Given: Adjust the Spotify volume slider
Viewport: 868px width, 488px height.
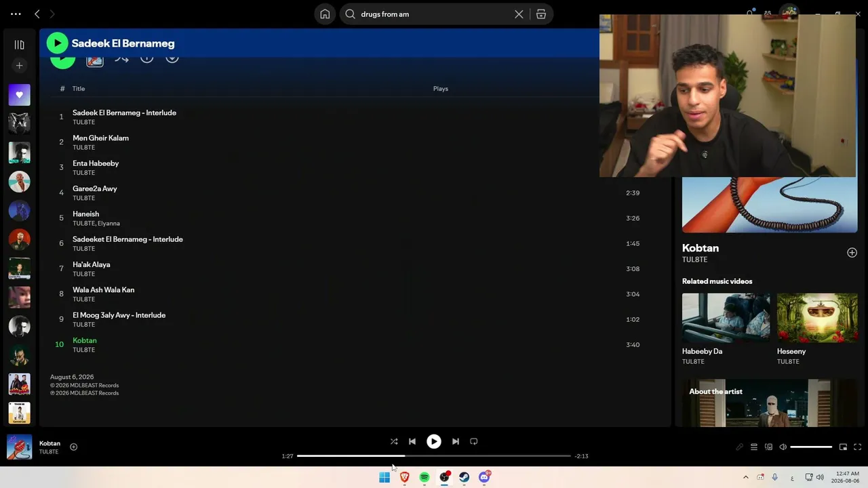Looking at the screenshot, I should [811, 447].
